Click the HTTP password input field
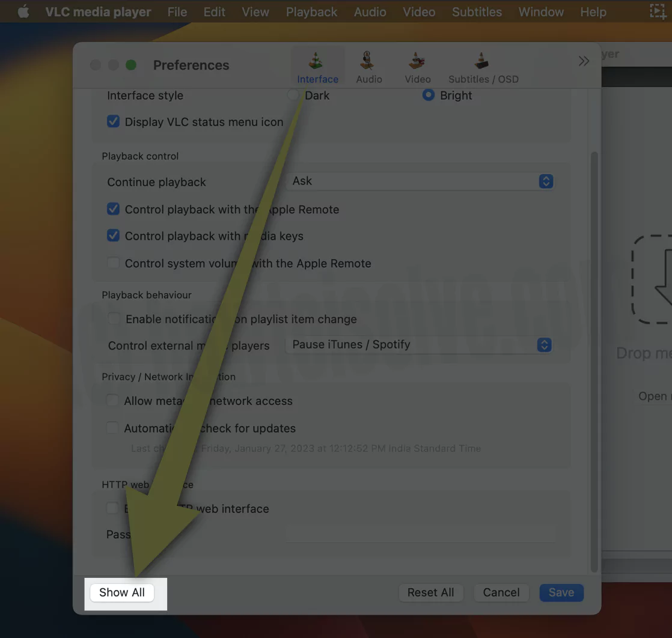This screenshot has width=672, height=638. click(421, 534)
